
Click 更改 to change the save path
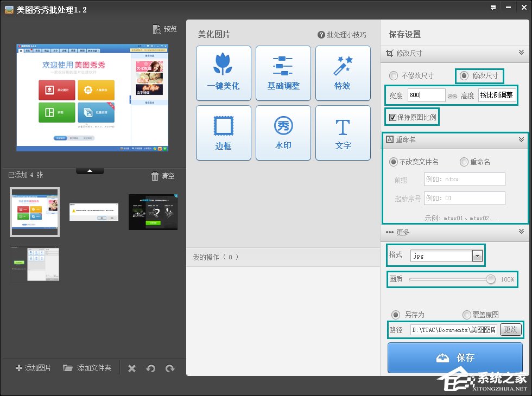(510, 329)
